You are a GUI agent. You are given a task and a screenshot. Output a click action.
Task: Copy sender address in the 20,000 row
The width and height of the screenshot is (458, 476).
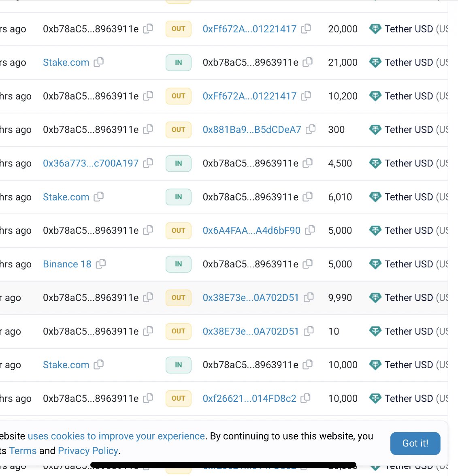(148, 28)
